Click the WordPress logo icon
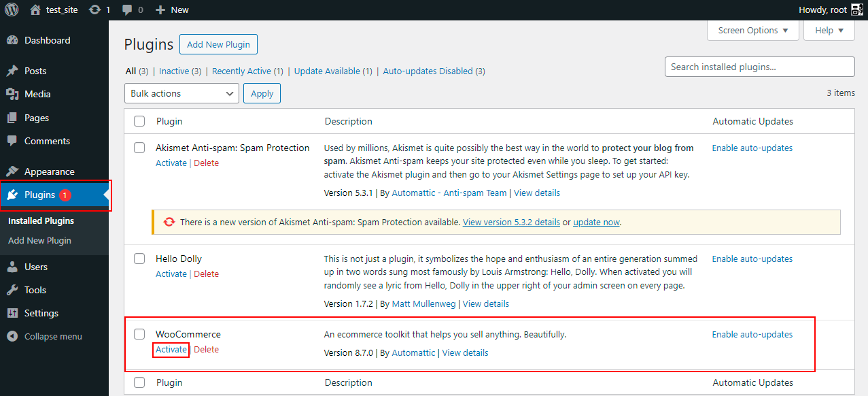The width and height of the screenshot is (868, 396). tap(12, 10)
